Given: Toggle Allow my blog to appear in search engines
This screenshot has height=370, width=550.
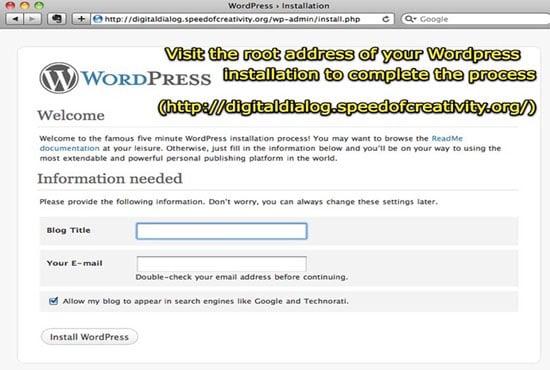Looking at the screenshot, I should click(53, 301).
